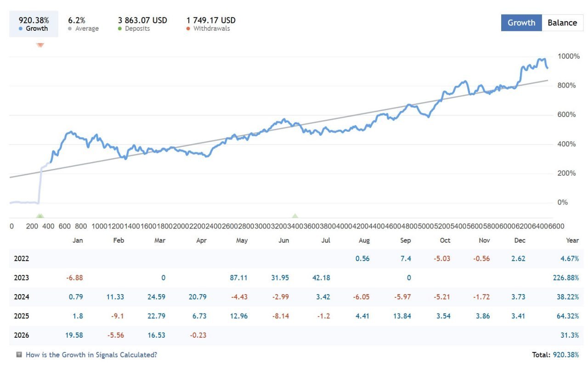Click the 19.58 value for January 2026
The height and width of the screenshot is (368, 588).
(74, 335)
